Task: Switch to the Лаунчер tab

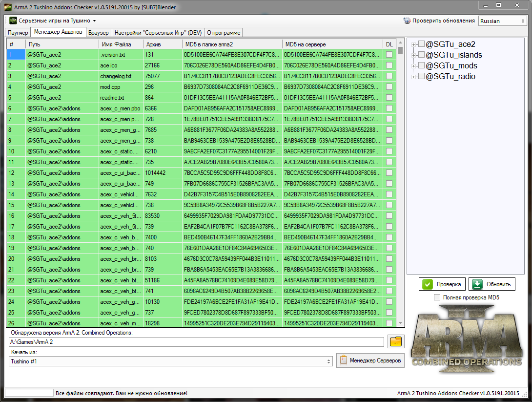Action: pyautogui.click(x=18, y=33)
